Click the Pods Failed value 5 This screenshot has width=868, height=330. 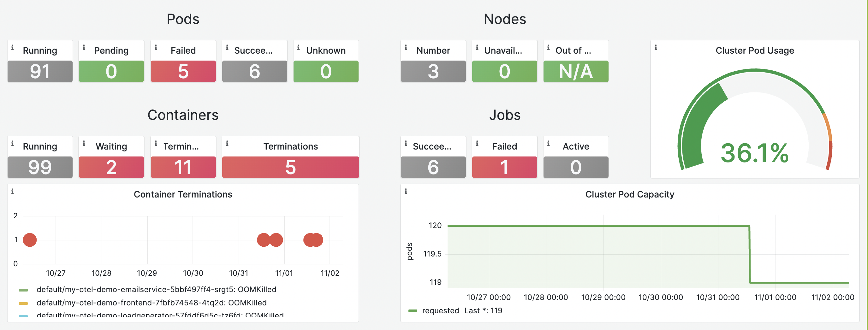click(x=183, y=71)
